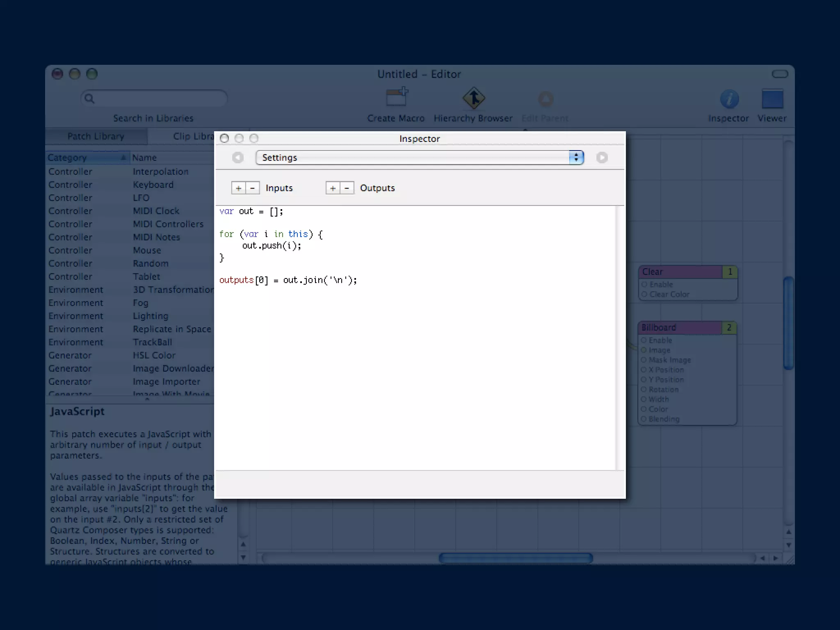Click the editor scroll right arrow
Screen dimensions: 840x630
(x=775, y=558)
